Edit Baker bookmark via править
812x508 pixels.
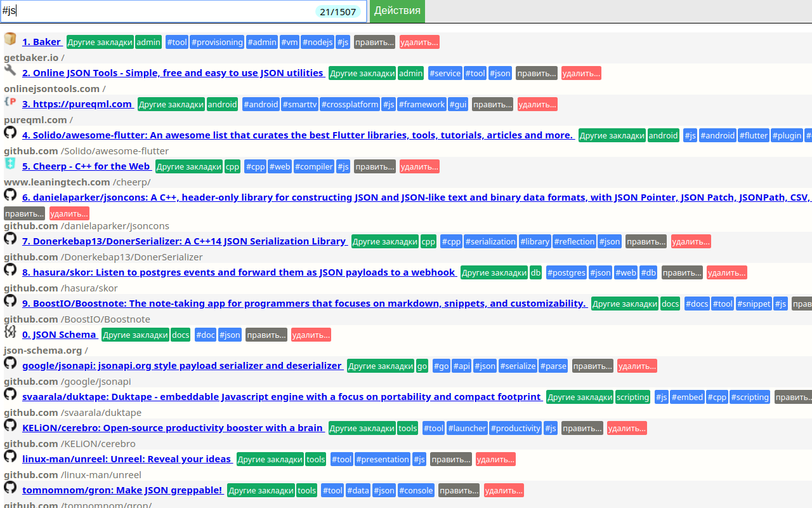click(x=374, y=42)
